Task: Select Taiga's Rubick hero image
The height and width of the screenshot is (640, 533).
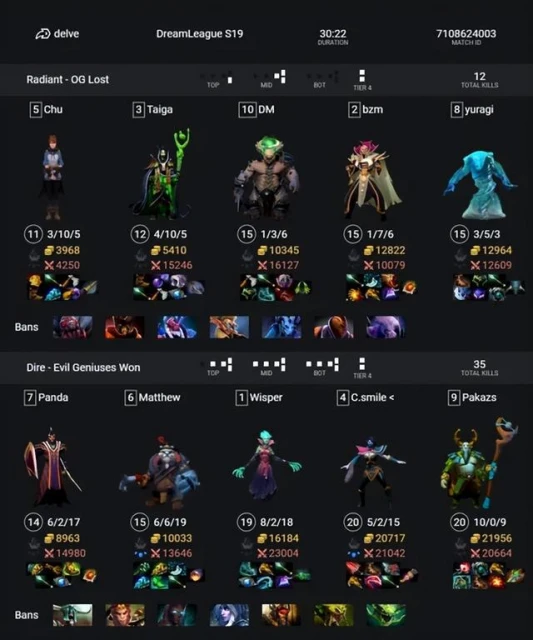Action: click(x=161, y=174)
